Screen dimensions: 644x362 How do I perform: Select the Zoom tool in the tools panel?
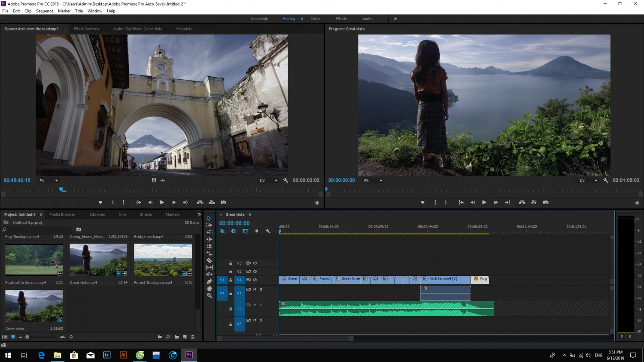tap(209, 296)
